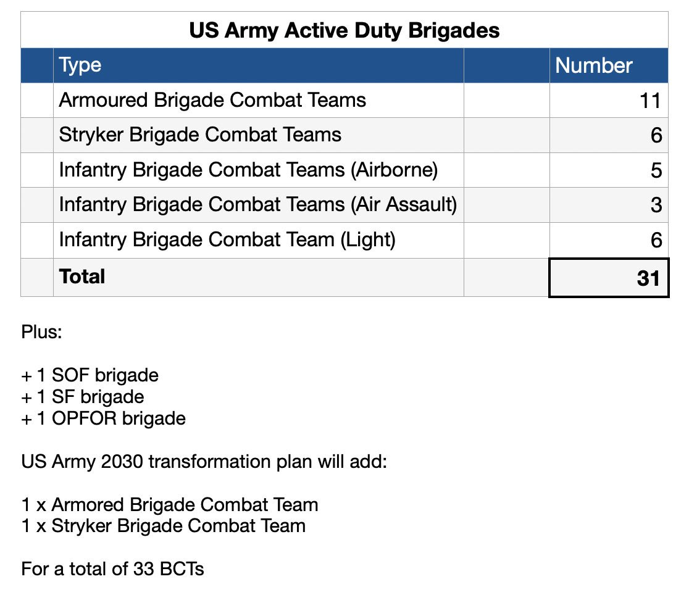
Task: Select 'Infantry Brigade Combat Teams (Airborne)' cell
Action: (x=258, y=170)
